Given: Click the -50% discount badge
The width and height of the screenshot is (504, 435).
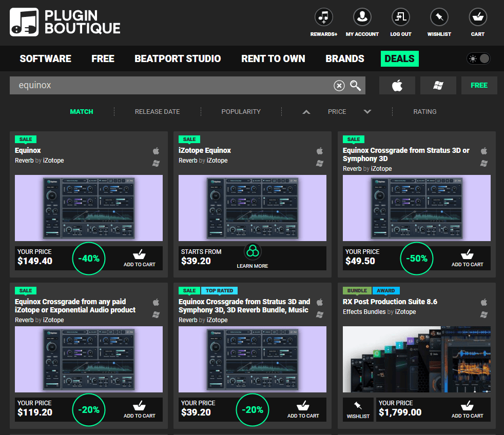Looking at the screenshot, I should point(417,259).
